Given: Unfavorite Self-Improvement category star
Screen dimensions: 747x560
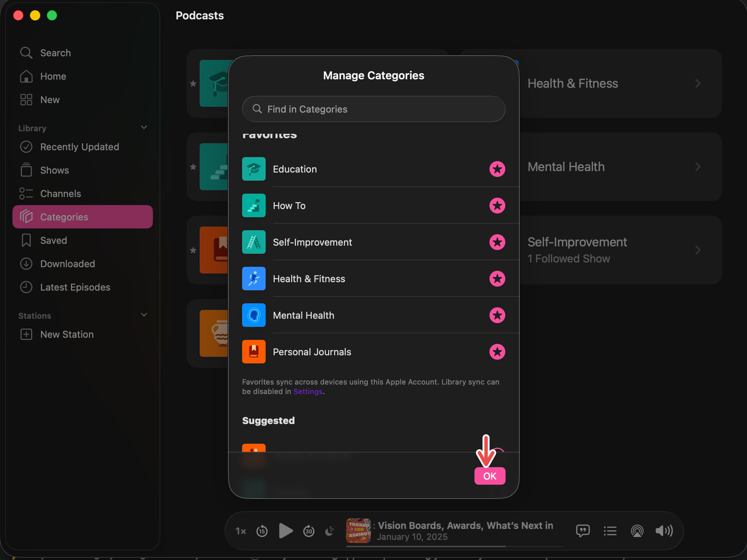Looking at the screenshot, I should tap(497, 242).
